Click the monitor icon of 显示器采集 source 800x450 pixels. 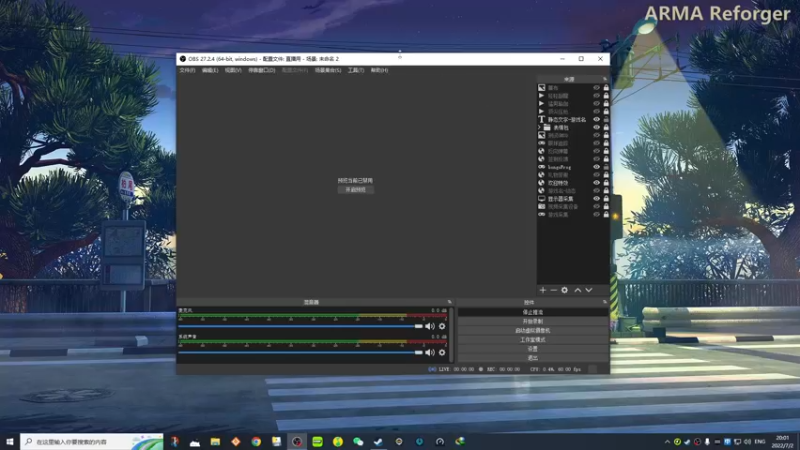pos(541,198)
